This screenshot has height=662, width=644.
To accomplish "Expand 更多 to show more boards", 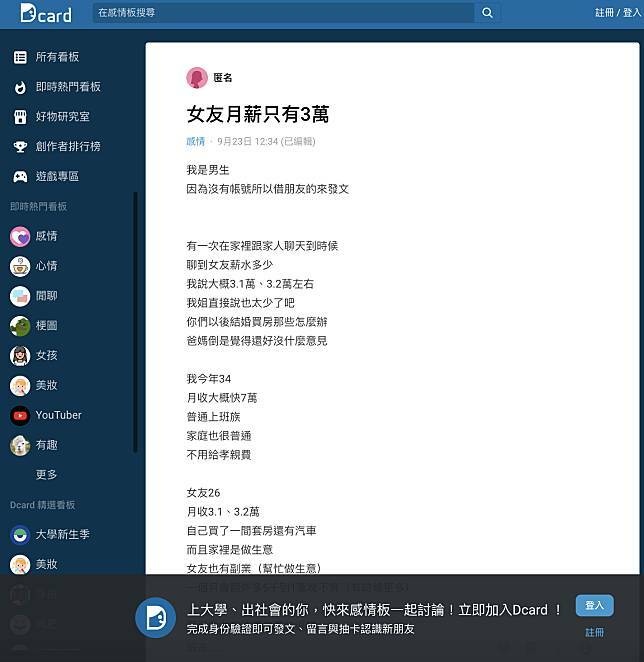I will pos(46,474).
